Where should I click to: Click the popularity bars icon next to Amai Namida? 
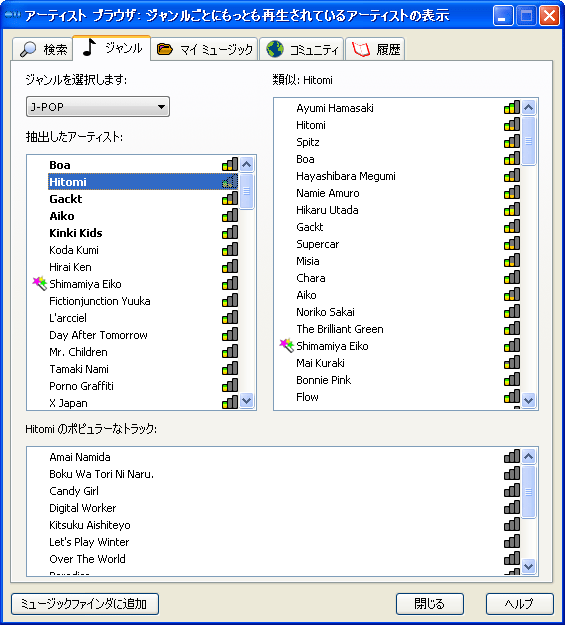click(x=512, y=456)
